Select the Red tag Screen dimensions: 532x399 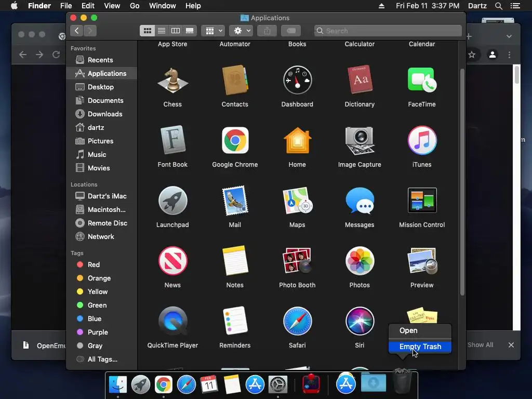pos(94,264)
